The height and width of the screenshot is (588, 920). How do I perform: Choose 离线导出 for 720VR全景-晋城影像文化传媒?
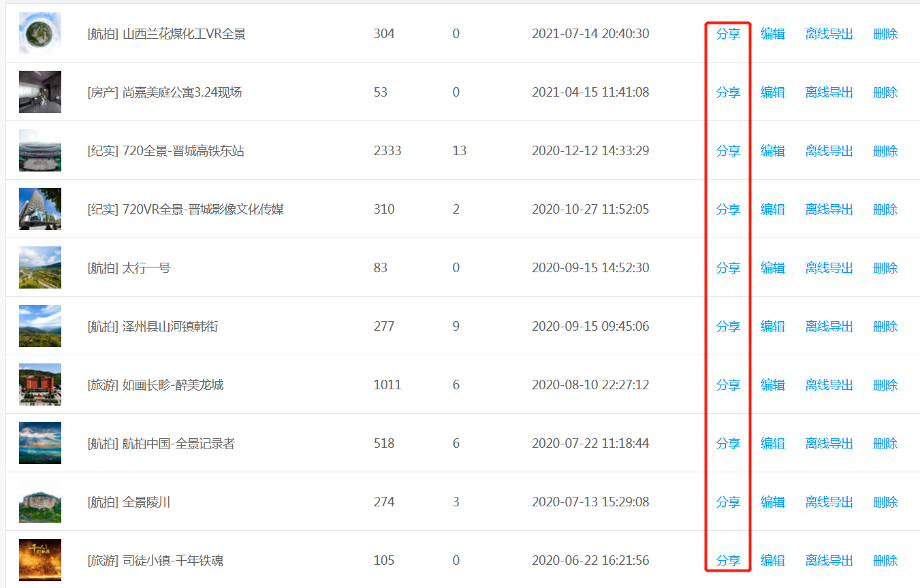829,210
